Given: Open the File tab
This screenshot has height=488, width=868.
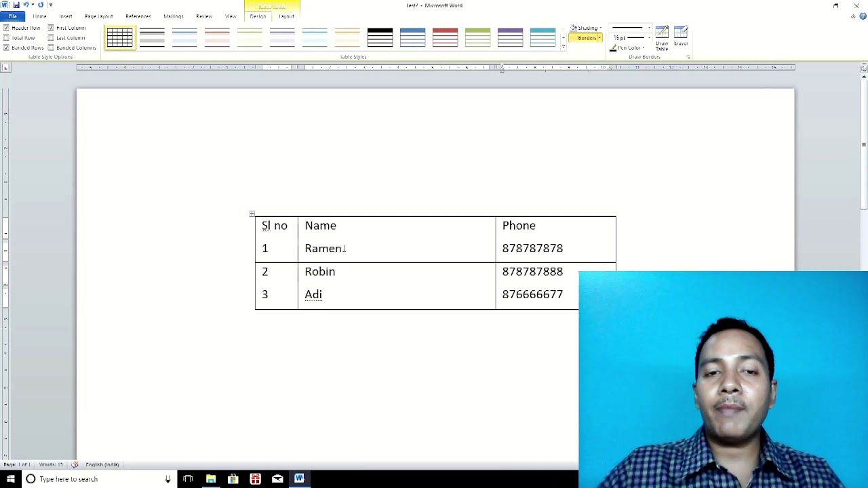Looking at the screenshot, I should [12, 16].
